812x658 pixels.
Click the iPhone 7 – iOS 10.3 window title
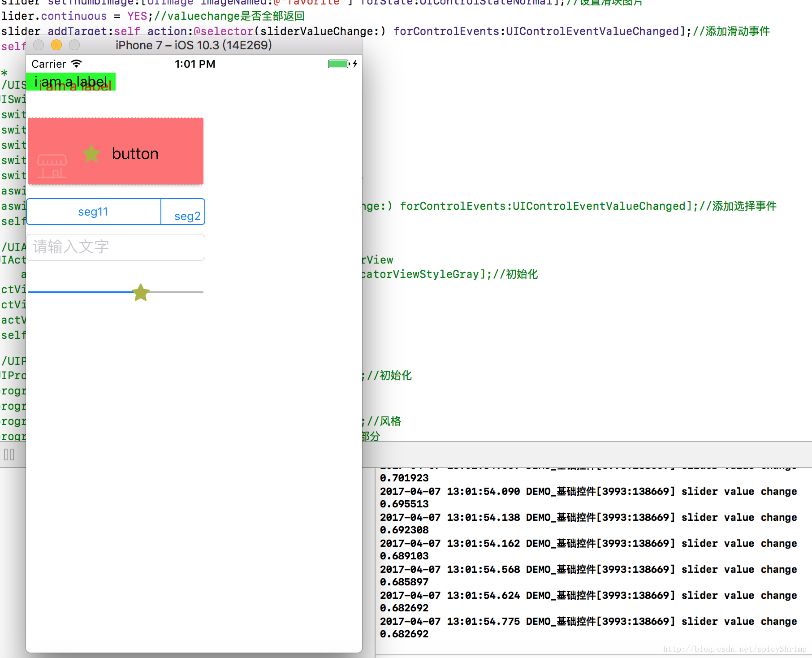194,45
